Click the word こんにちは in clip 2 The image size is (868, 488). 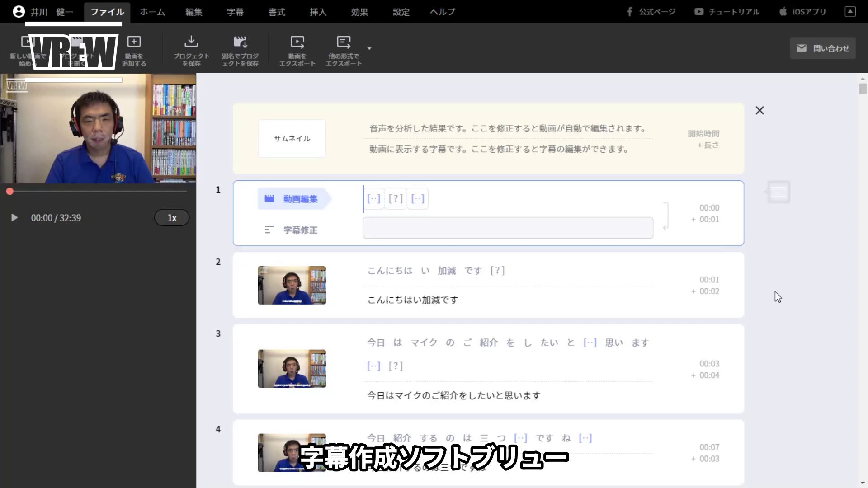click(x=390, y=271)
